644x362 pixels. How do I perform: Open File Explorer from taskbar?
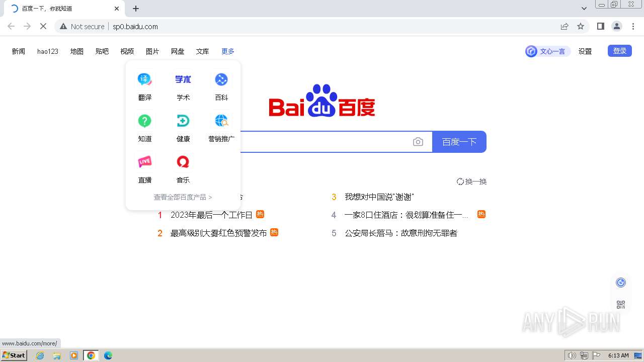pyautogui.click(x=57, y=355)
